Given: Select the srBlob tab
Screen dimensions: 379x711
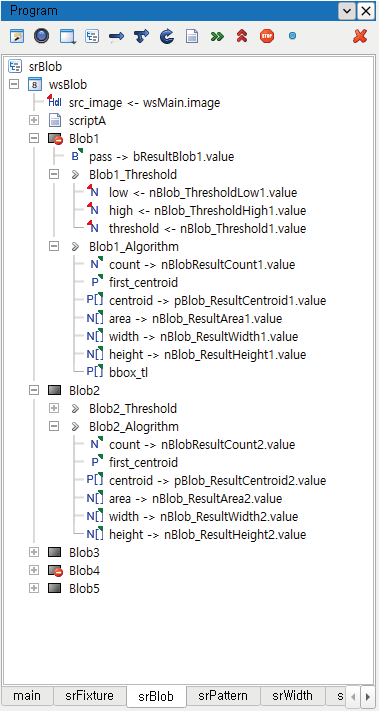Looking at the screenshot, I should [156, 696].
